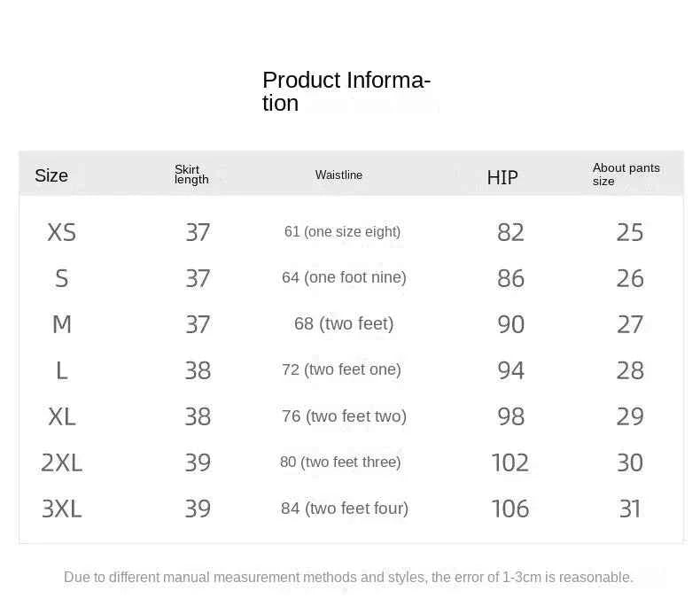Select the About pants size header
The width and height of the screenshot is (700, 606).
[x=626, y=175]
